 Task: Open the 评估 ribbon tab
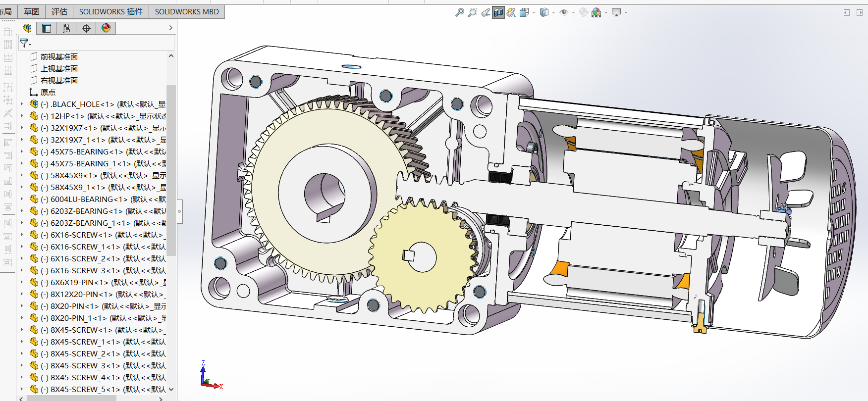pyautogui.click(x=59, y=11)
